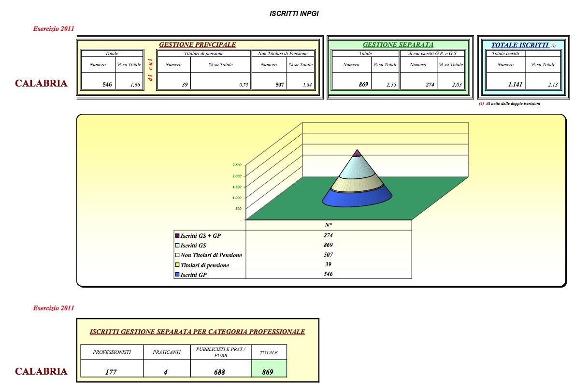Select the percentage value 1,84
The width and height of the screenshot is (588, 392).
tap(307, 85)
